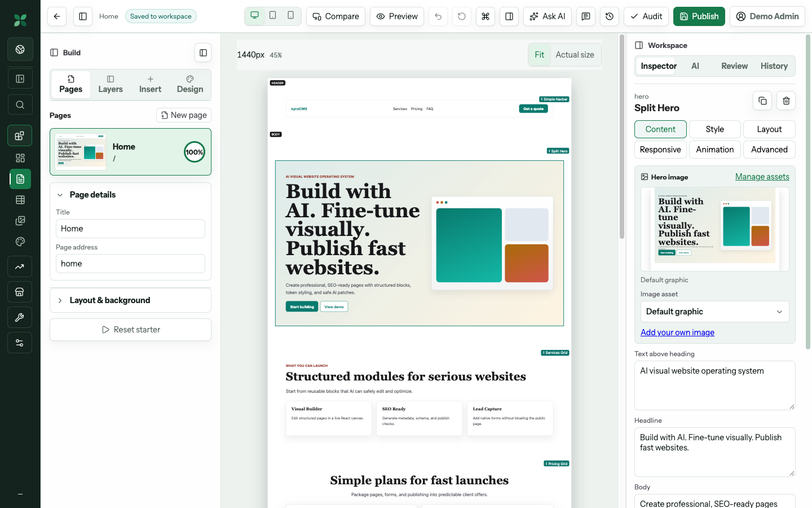This screenshot has width=812, height=508.
Task: Open the image gallery icon in the left rail
Action: (x=20, y=221)
